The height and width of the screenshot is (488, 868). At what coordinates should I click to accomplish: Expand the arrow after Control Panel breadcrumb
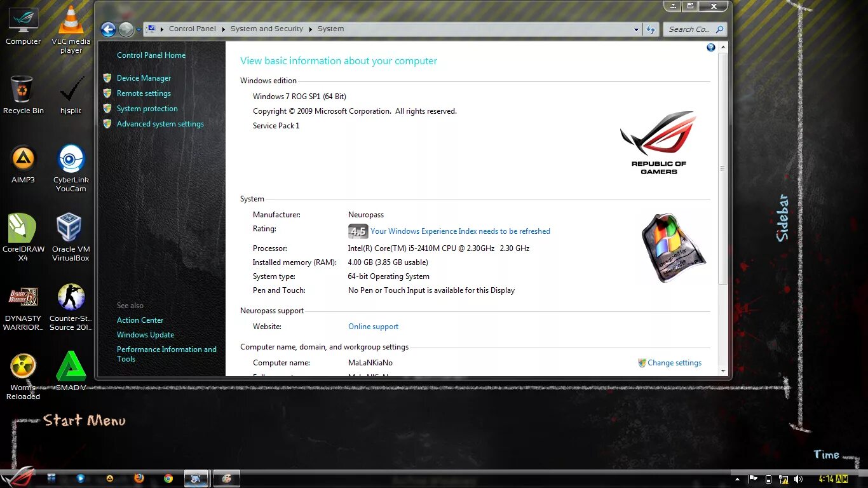(x=222, y=29)
